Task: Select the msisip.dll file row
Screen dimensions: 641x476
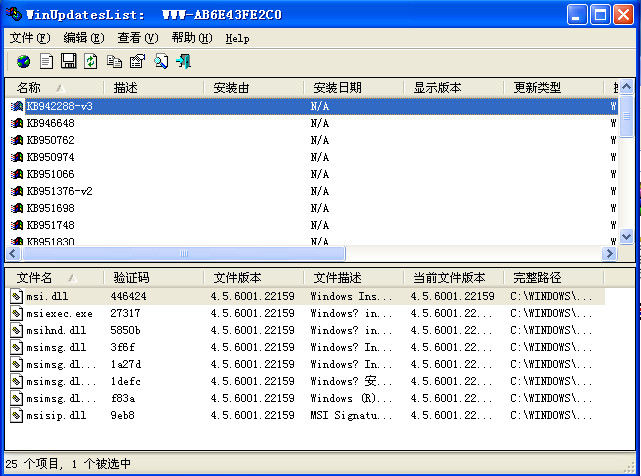Action: (306, 415)
